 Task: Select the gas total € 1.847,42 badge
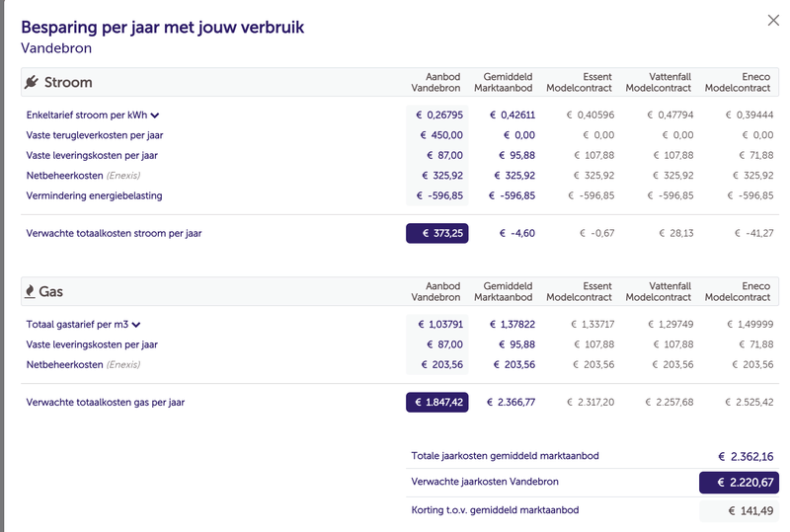pyautogui.click(x=436, y=403)
